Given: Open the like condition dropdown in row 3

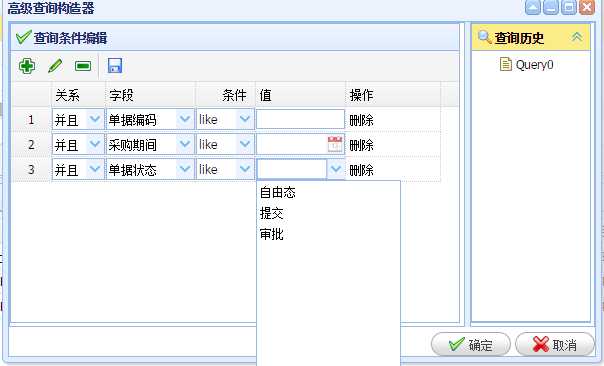Looking at the screenshot, I should coord(245,169).
